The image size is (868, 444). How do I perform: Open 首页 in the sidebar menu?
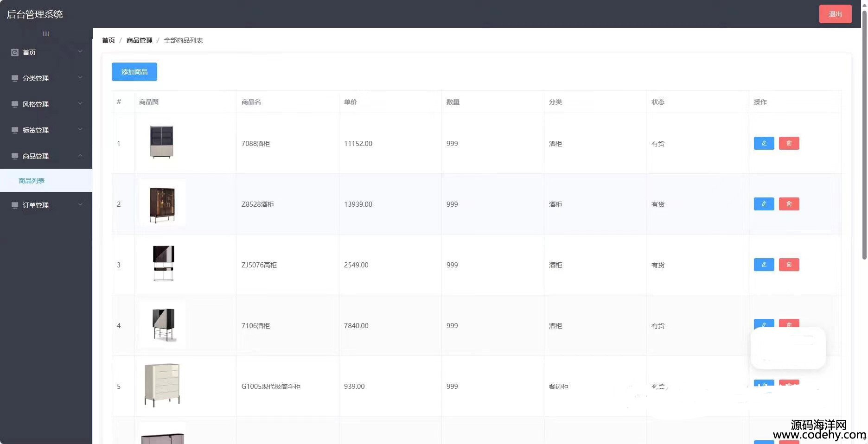point(46,52)
